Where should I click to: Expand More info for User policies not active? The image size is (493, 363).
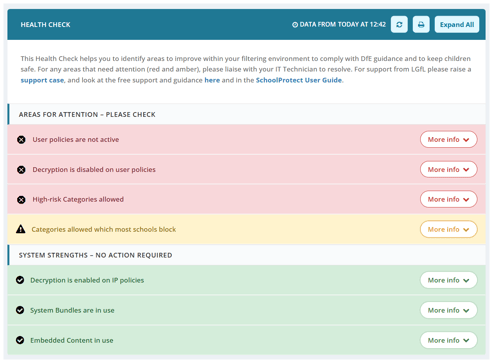point(448,139)
